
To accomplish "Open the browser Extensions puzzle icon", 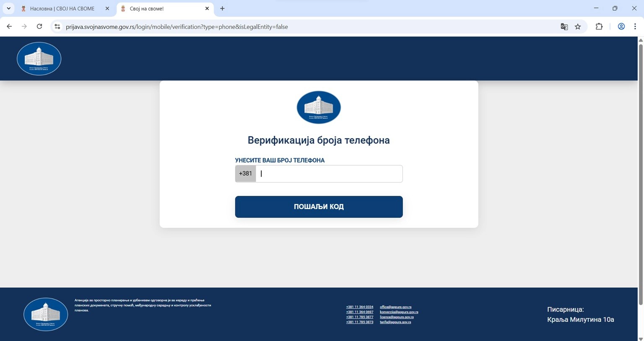I will 599,26.
